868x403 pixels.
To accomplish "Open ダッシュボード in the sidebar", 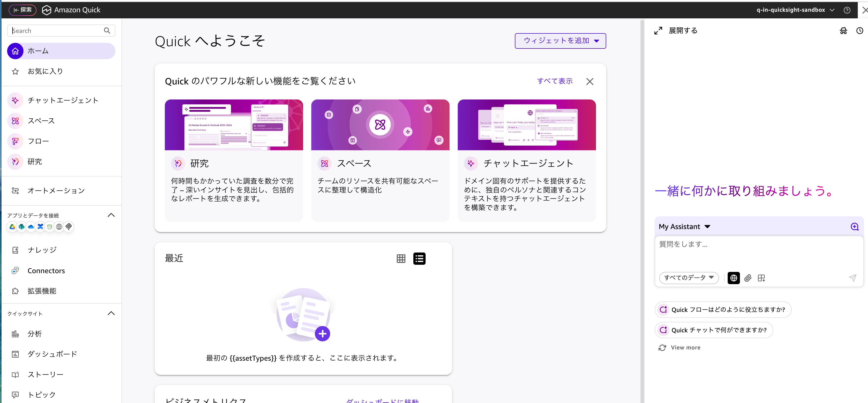I will point(61,354).
